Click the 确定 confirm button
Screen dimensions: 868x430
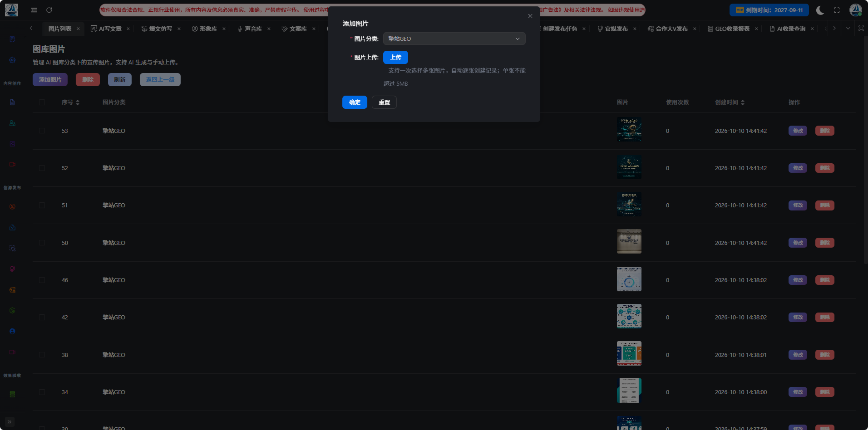(354, 102)
